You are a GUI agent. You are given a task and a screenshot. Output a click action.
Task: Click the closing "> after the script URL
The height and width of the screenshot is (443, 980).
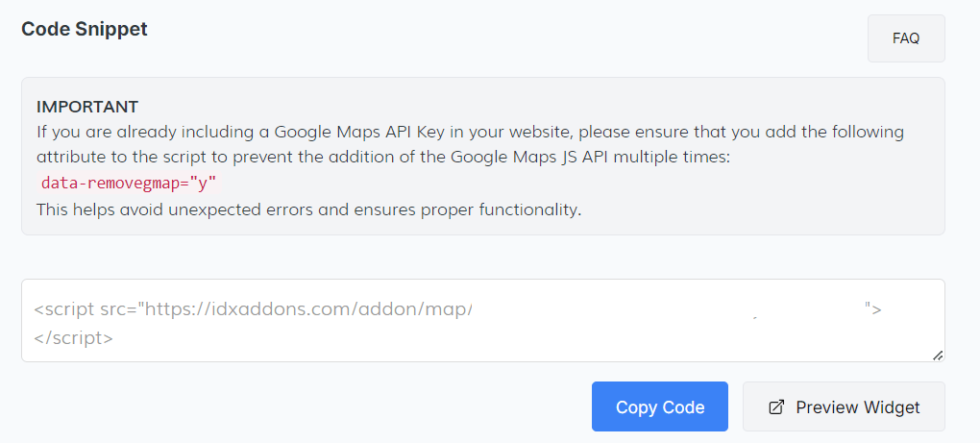tap(872, 308)
